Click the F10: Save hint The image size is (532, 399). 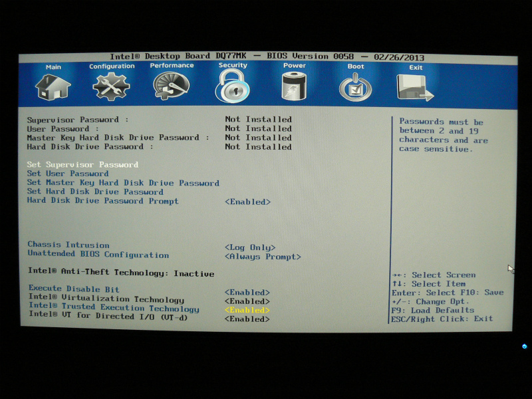tap(481, 292)
